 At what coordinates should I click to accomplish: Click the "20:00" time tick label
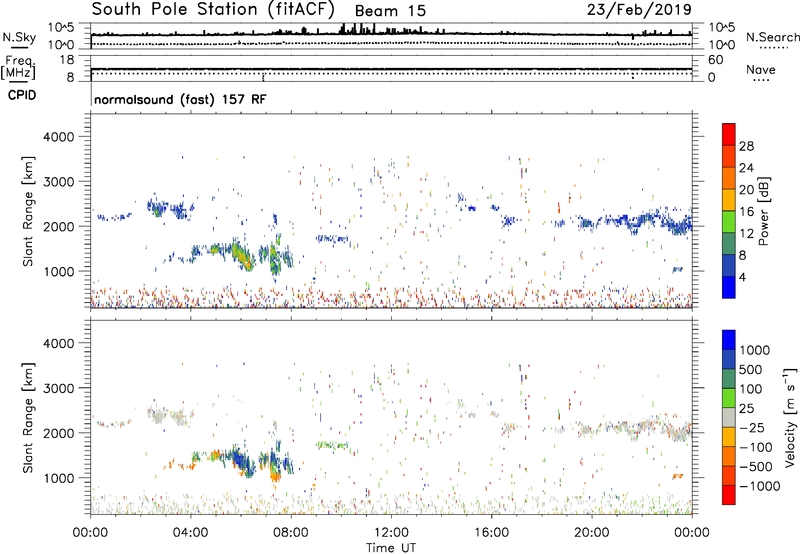[x=591, y=533]
